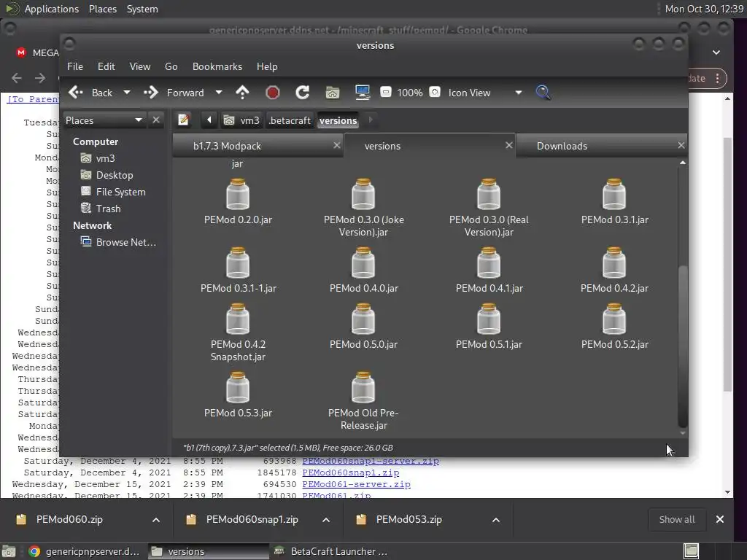Click Show all downloads button
747x560 pixels.
point(676,519)
